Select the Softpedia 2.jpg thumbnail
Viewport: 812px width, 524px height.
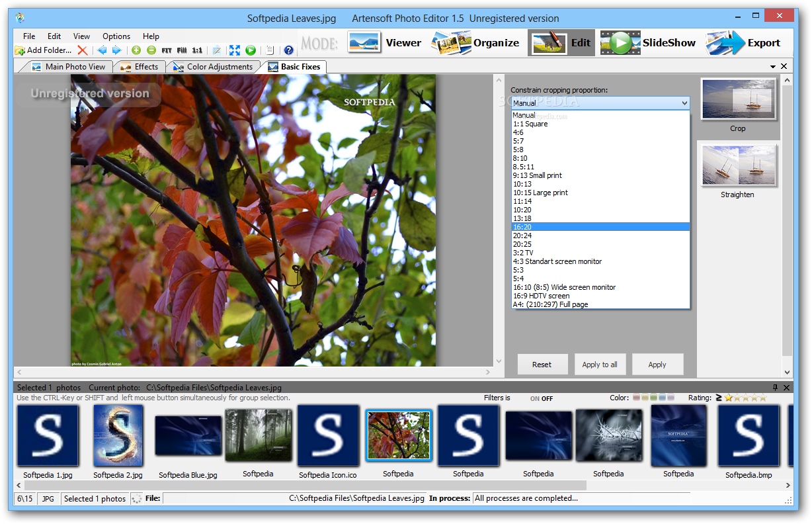tap(118, 435)
